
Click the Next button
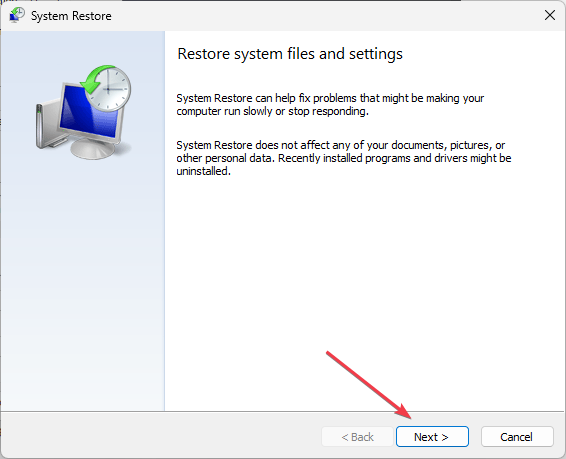(x=432, y=437)
